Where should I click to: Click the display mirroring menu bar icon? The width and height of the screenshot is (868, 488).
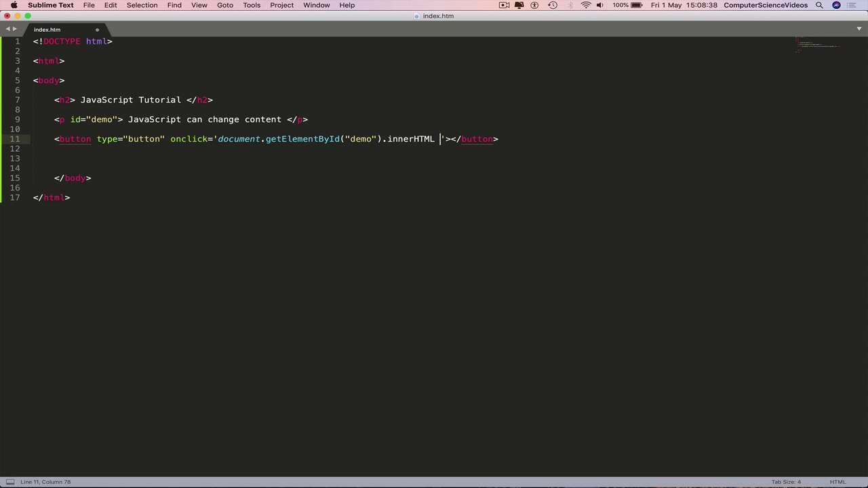coord(520,5)
